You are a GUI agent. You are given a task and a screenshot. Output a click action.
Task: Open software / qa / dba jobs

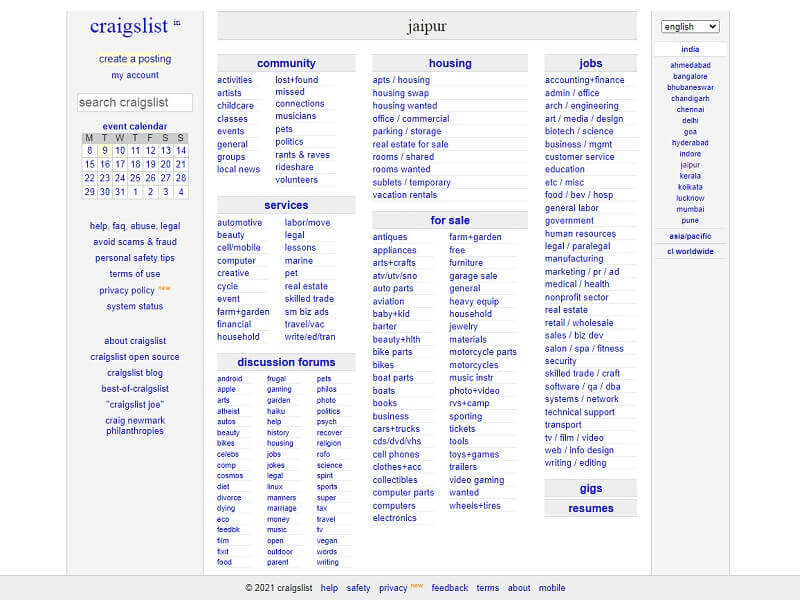582,387
